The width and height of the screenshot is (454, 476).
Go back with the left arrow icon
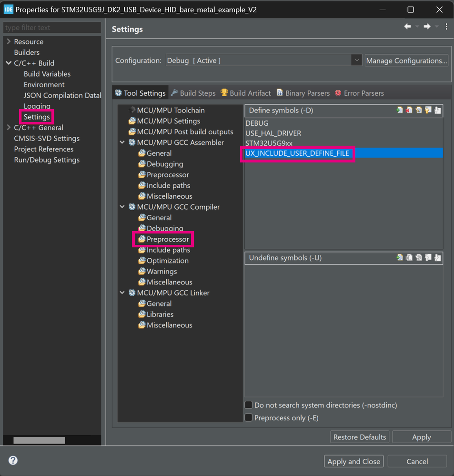click(x=408, y=27)
